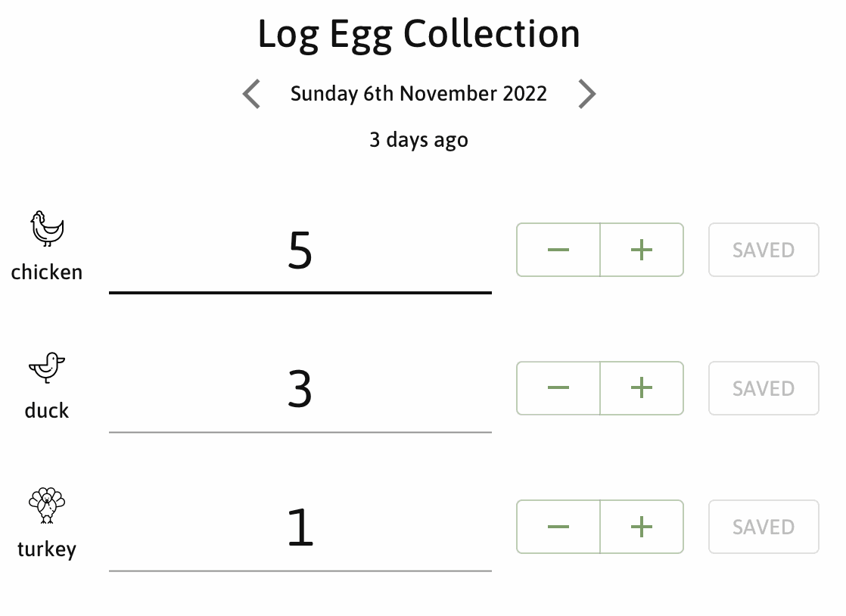Click the chicken text label
Screen dimensions: 846x616
tap(47, 272)
